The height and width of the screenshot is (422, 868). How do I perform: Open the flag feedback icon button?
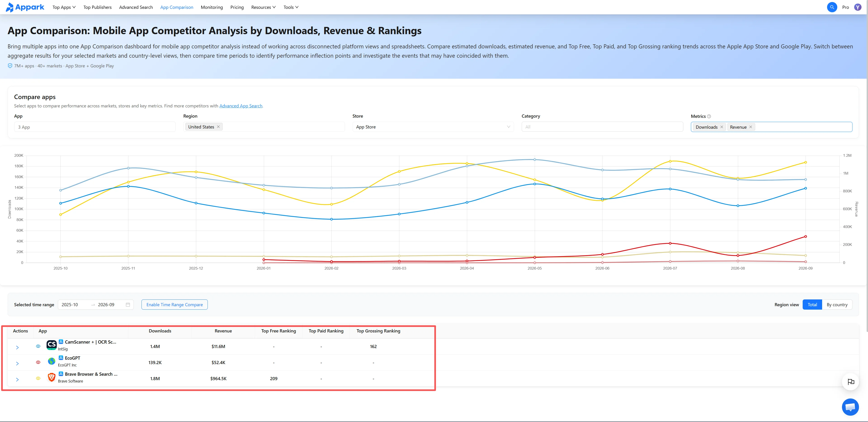click(850, 382)
